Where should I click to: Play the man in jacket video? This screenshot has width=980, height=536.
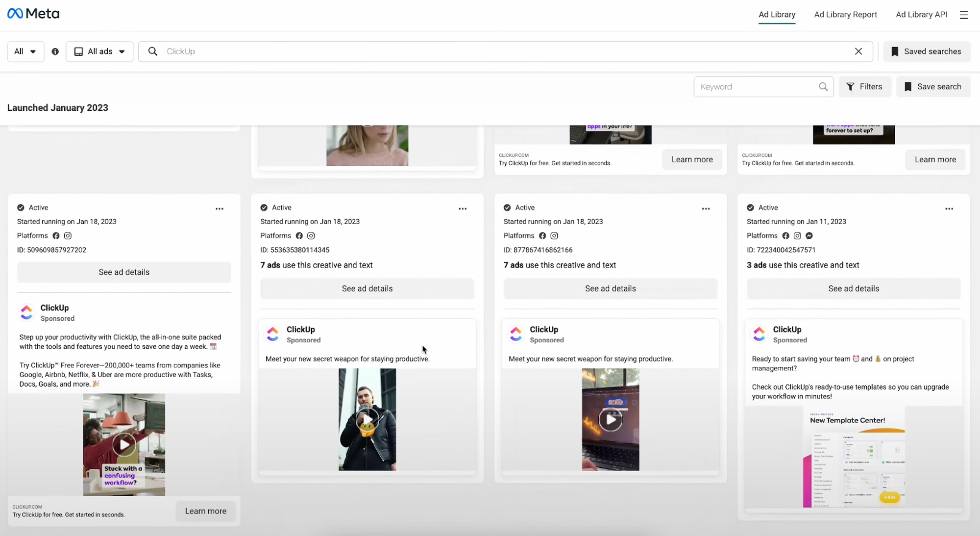point(367,419)
